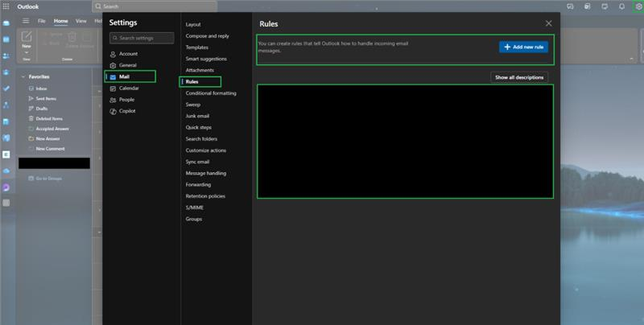
Task: Open the settings gear icon
Action: point(638,6)
